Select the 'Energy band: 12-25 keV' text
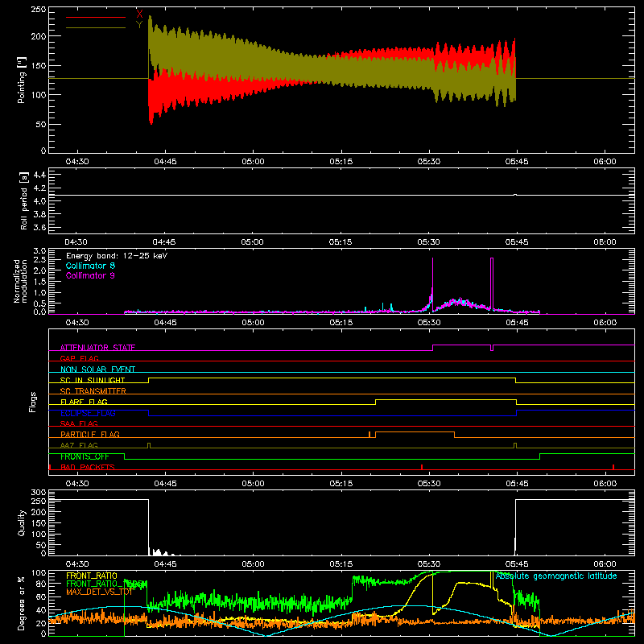The height and width of the screenshot is (644, 644). 117,256
